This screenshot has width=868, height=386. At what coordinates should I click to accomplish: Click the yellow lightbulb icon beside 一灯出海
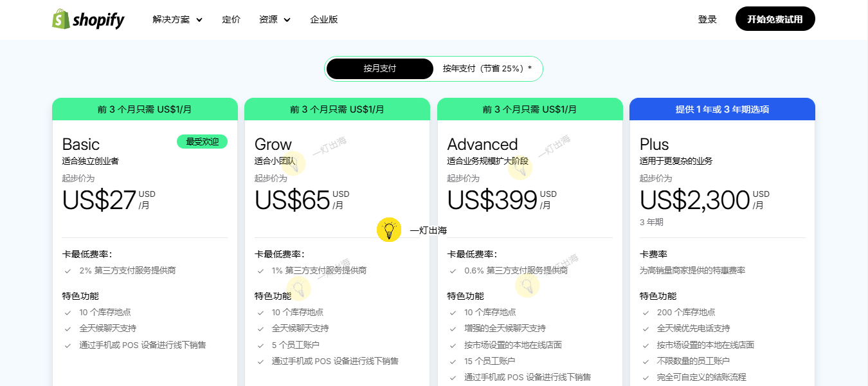point(389,230)
